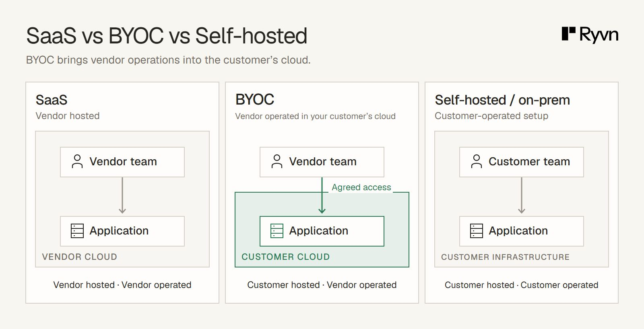This screenshot has width=644, height=329.
Task: Click the person icon in SaaS Vendor team box
Action: click(x=77, y=162)
